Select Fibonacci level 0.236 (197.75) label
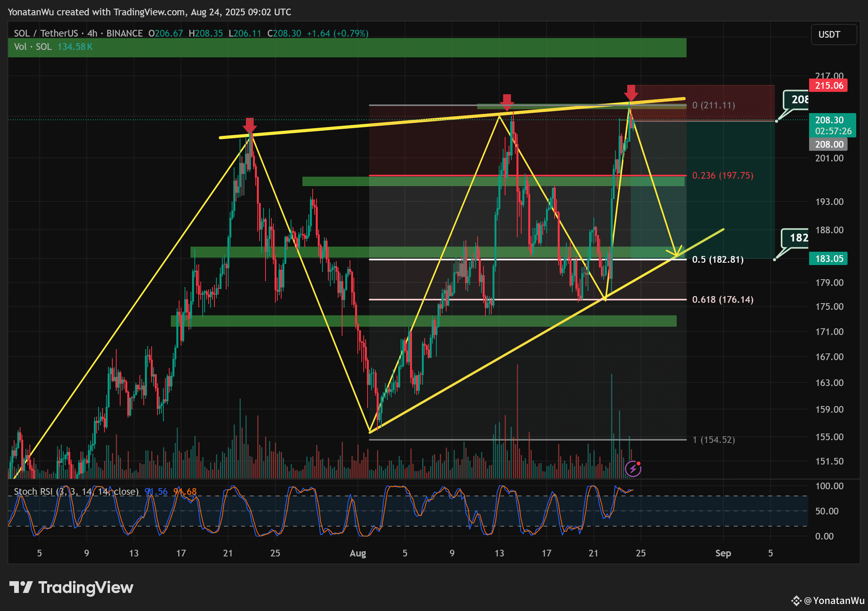Image resolution: width=868 pixels, height=611 pixels. click(723, 176)
